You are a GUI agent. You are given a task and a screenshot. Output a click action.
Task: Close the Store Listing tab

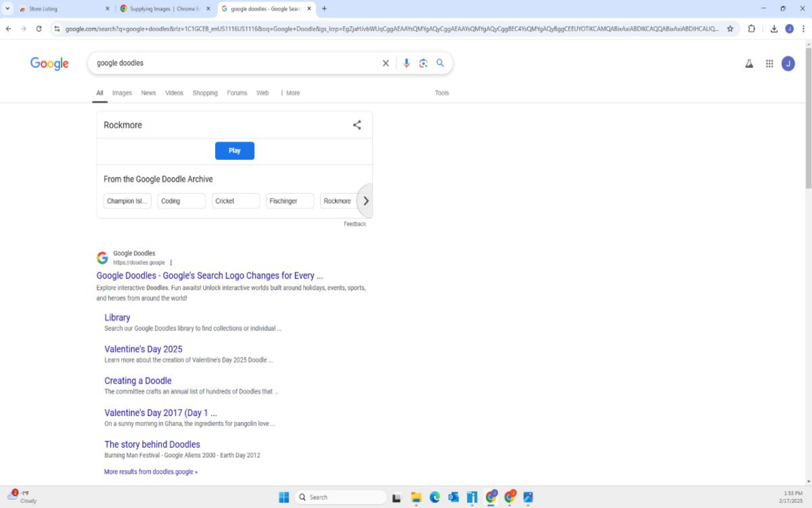pyautogui.click(x=107, y=9)
